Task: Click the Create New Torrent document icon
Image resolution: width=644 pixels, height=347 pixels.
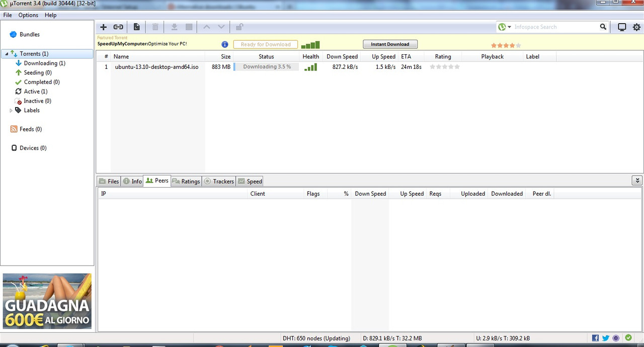Action: (x=136, y=27)
